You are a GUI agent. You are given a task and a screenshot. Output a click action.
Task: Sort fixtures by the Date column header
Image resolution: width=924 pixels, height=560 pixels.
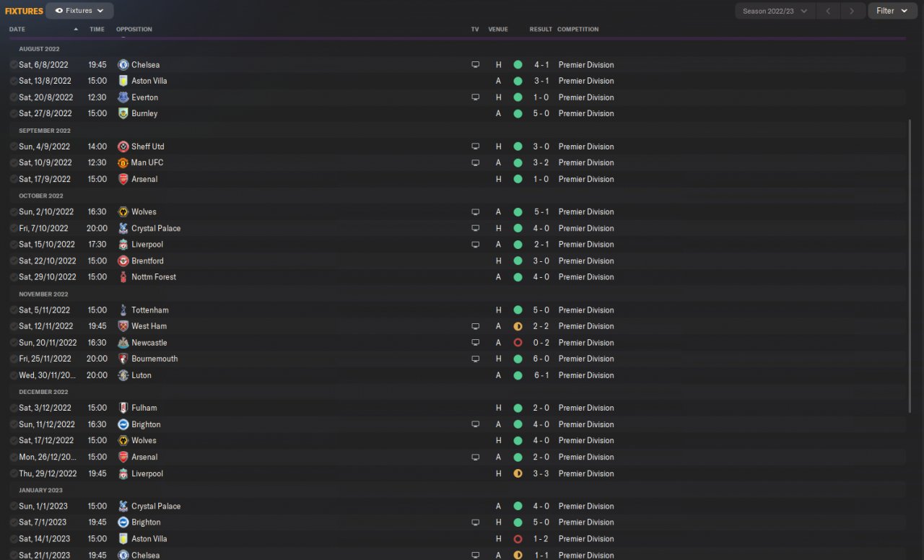click(17, 30)
